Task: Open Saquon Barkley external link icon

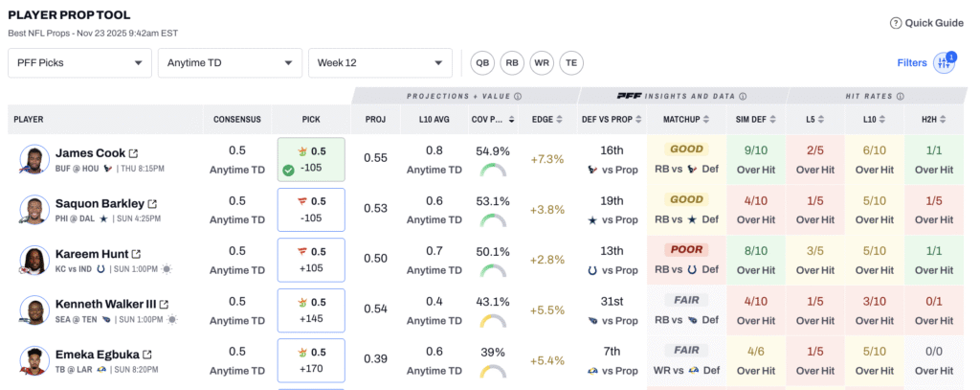Action: click(x=151, y=204)
